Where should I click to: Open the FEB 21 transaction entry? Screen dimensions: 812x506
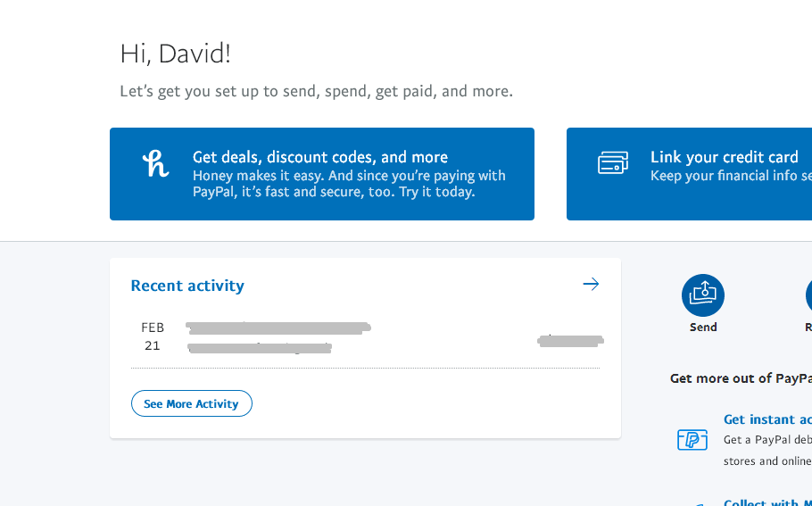pos(278,336)
